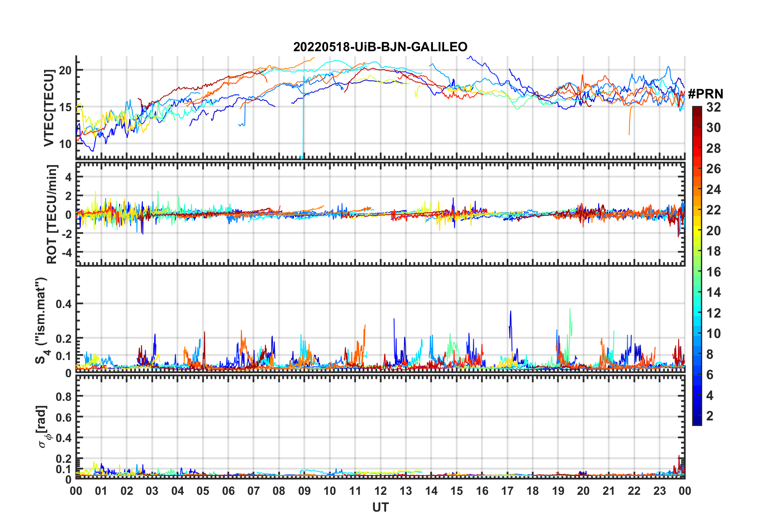Click the ROT [TECU/min] y-axis label
761x532 pixels.
(52, 214)
